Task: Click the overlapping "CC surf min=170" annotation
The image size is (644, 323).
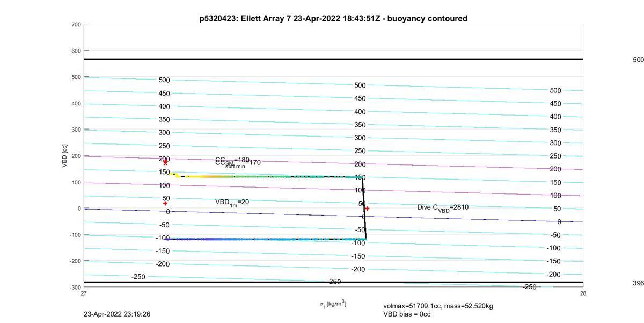Action: [x=238, y=163]
